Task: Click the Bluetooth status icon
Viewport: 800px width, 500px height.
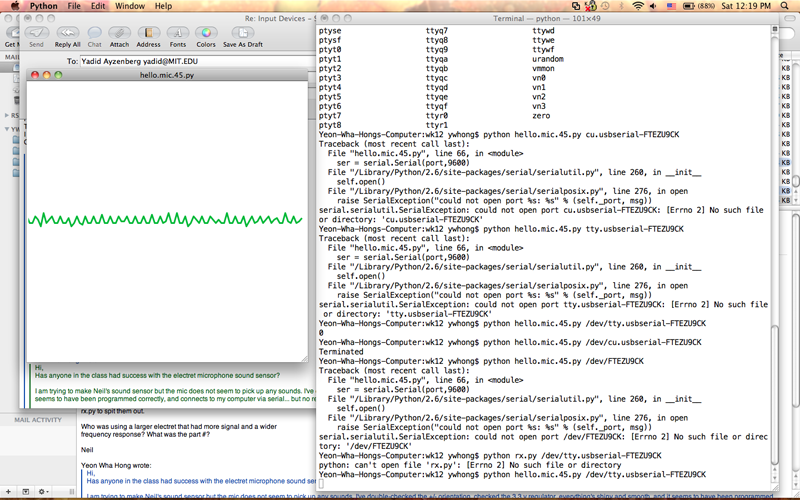Action: (x=621, y=6)
